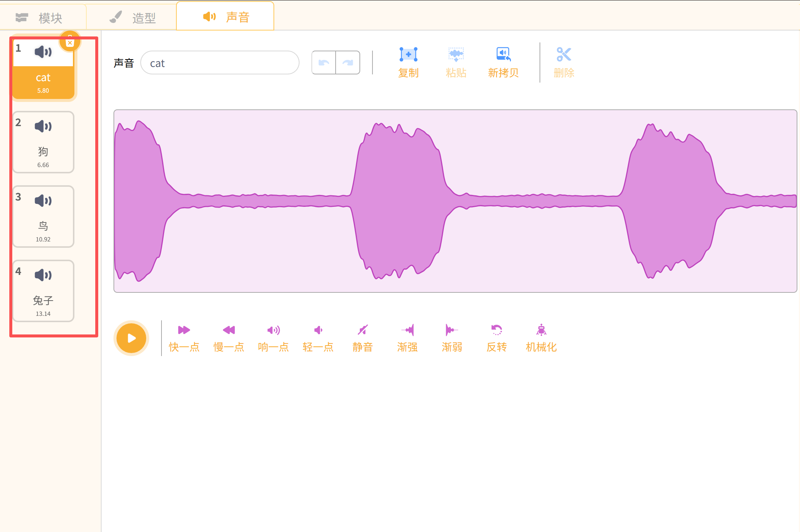Click the 复制 (copy) icon
The width and height of the screenshot is (800, 532).
pos(408,55)
